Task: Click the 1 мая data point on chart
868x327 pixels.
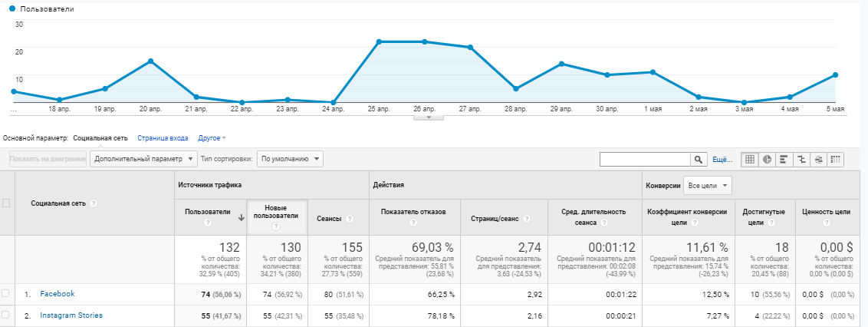Action: click(x=653, y=72)
